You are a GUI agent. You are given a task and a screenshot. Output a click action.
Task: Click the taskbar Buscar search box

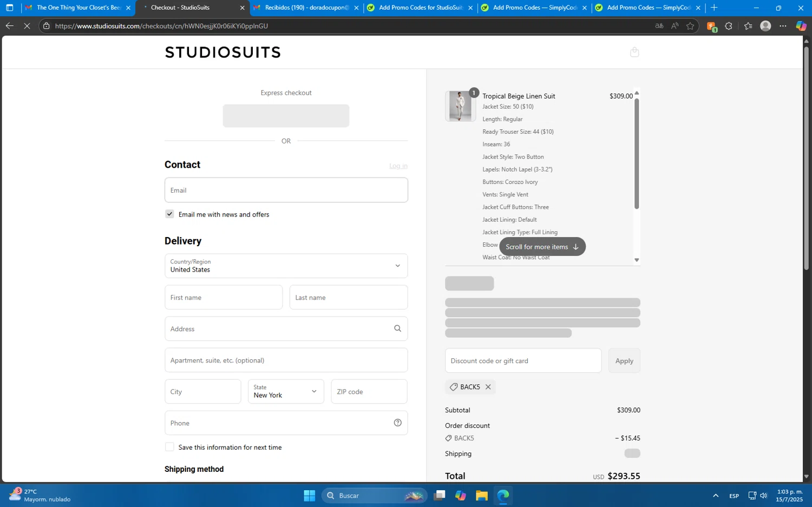(x=375, y=496)
